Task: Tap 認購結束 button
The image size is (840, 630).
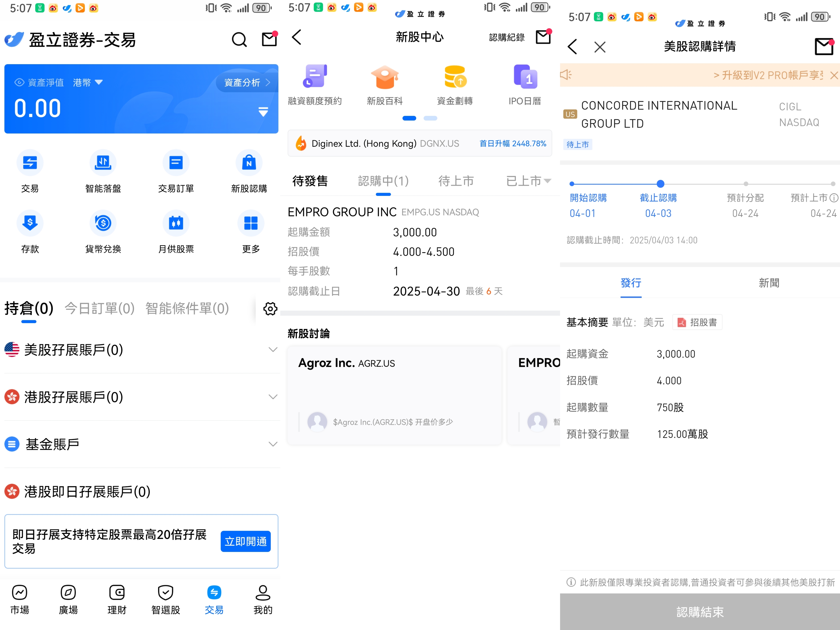Action: tap(700, 612)
